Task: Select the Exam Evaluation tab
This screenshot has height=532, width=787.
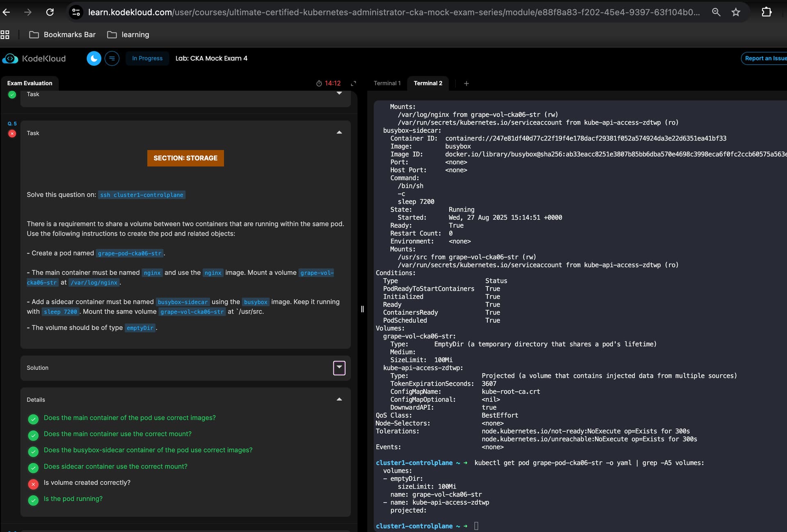Action: tap(30, 83)
